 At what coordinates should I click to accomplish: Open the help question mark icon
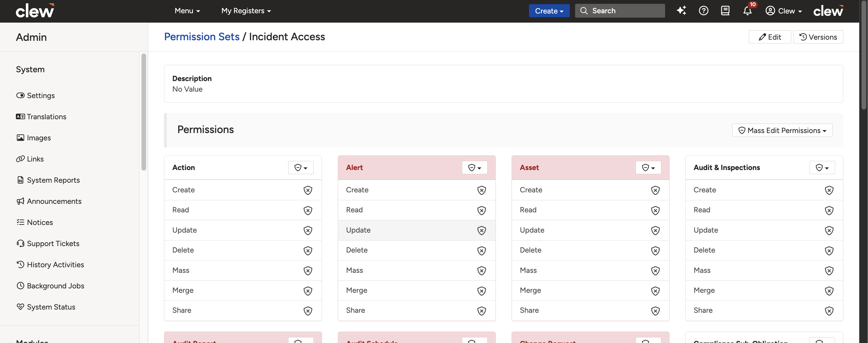tap(703, 11)
